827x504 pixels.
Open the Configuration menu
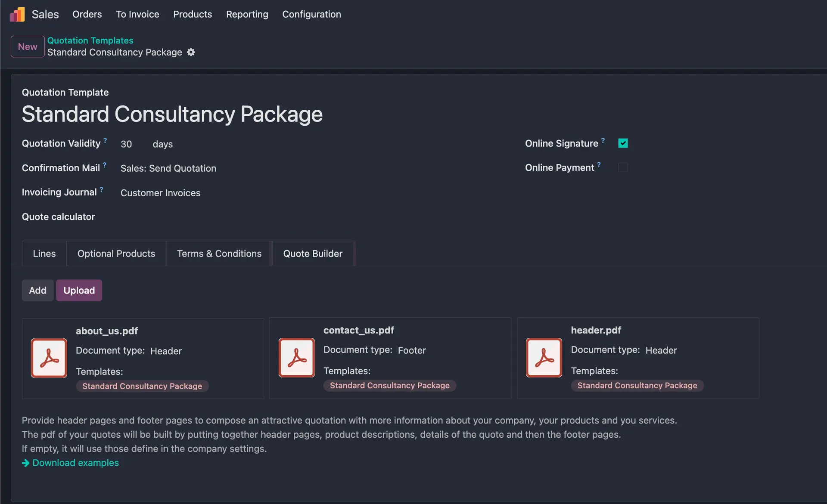(x=311, y=14)
